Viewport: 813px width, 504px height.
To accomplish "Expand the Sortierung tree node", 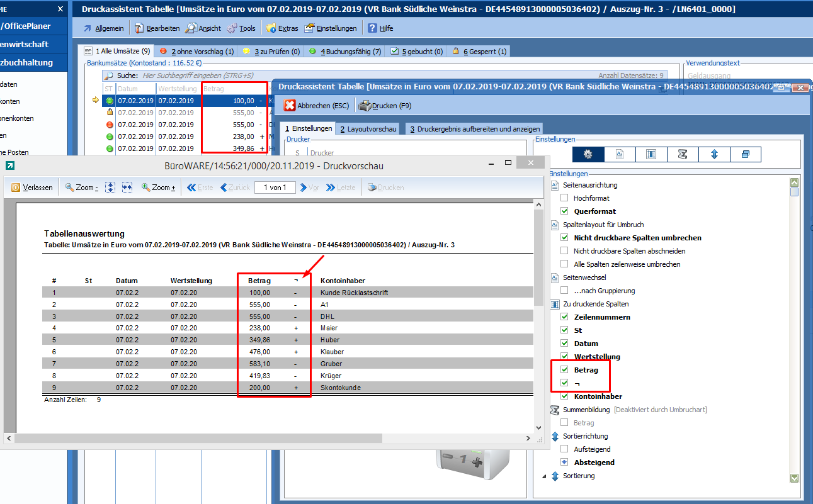I will point(544,476).
